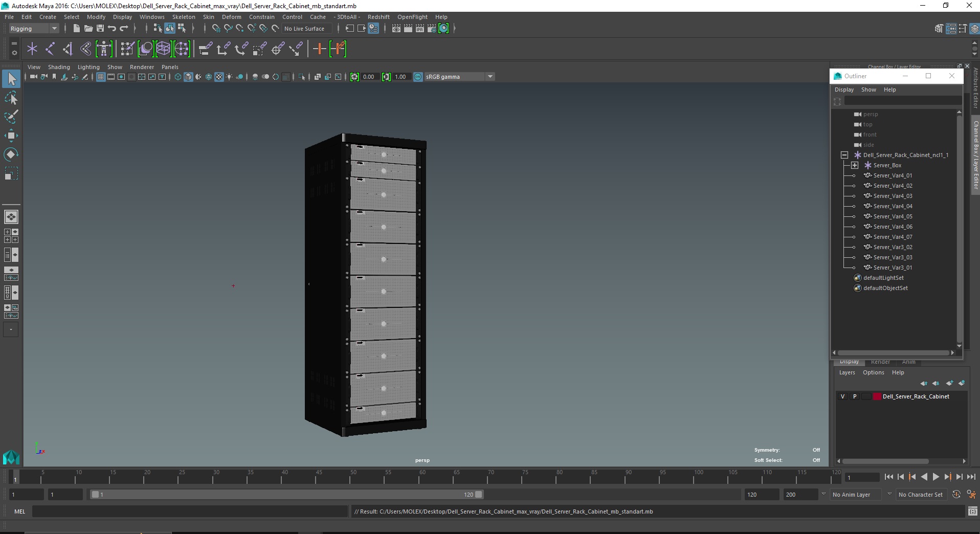The image size is (980, 534).
Task: Choose the Paint selection tool
Action: click(x=11, y=117)
